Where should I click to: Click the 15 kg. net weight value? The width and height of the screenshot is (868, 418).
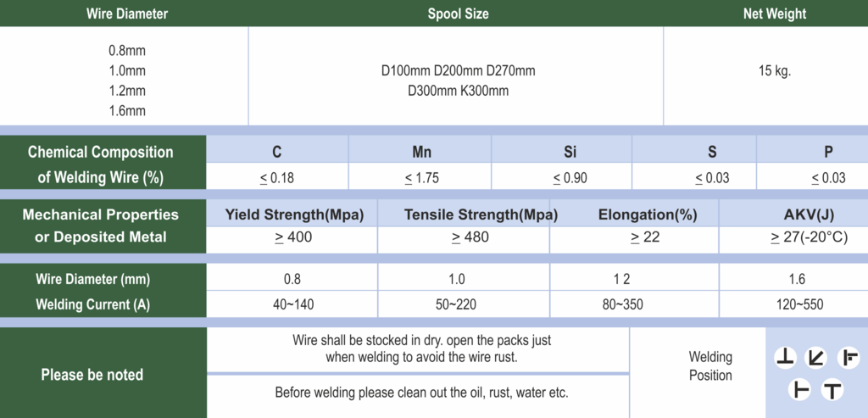tap(775, 71)
